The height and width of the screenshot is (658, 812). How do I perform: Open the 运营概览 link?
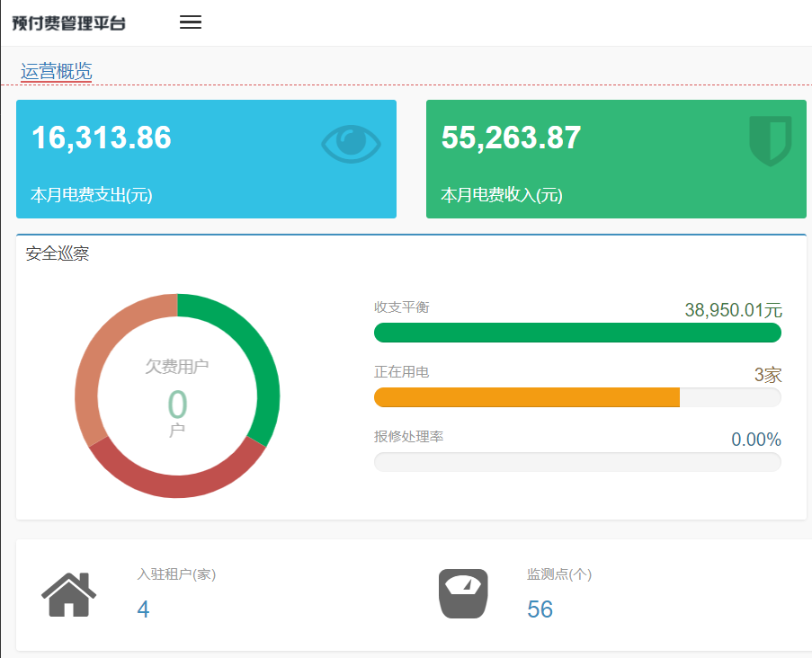point(57,72)
